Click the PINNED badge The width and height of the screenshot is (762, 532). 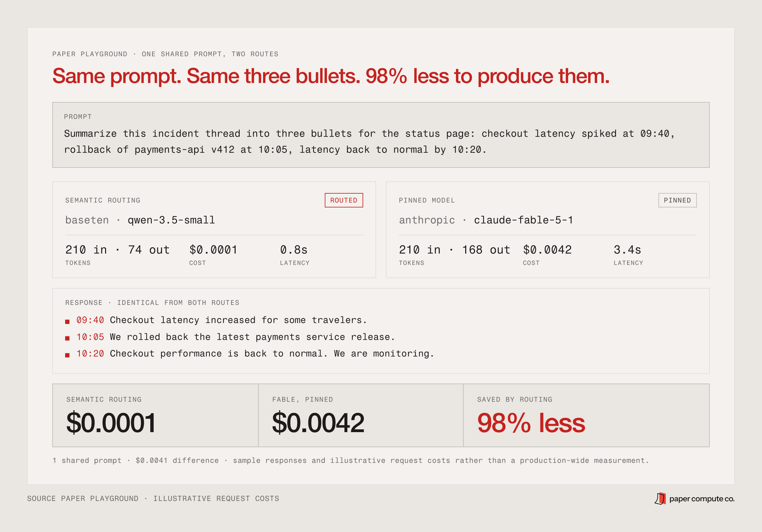pyautogui.click(x=677, y=200)
